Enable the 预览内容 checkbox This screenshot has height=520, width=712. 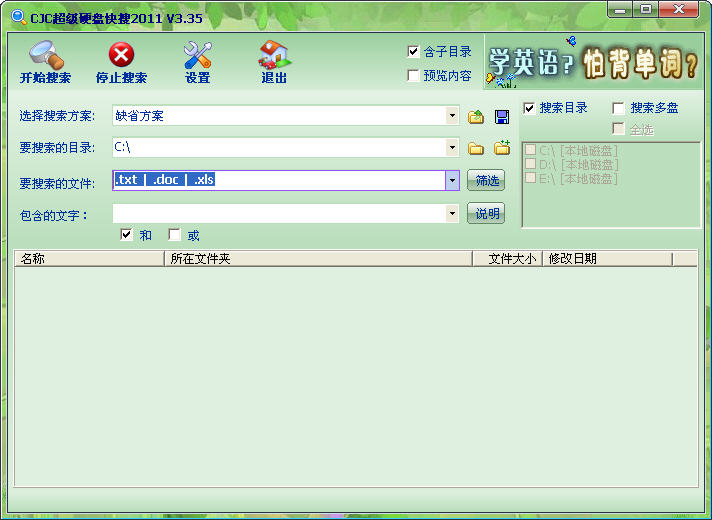tap(414, 76)
